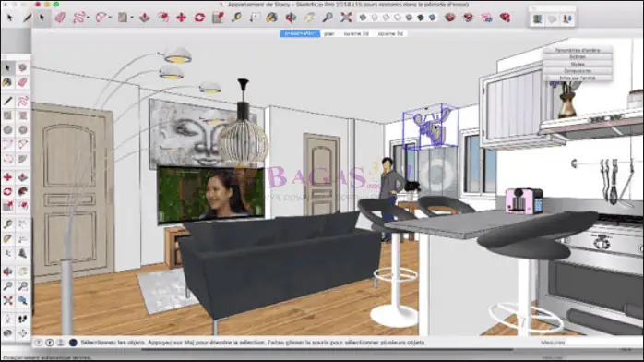The image size is (644, 362).
Task: Choose Rectangle tool in left tool palette
Action: pyautogui.click(x=7, y=115)
